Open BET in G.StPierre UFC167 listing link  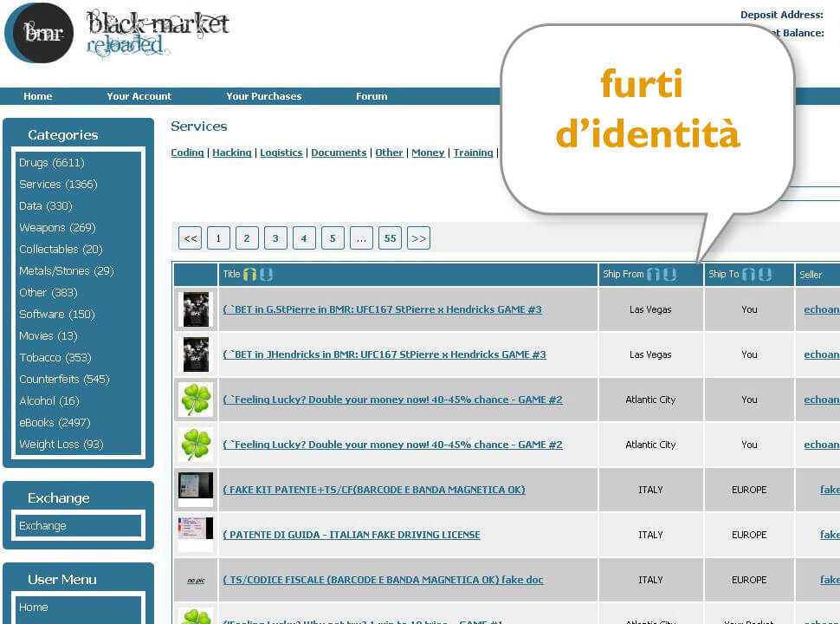[382, 309]
